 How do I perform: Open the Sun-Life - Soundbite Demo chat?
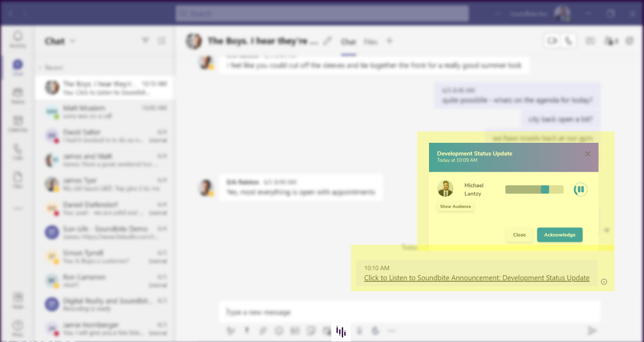pos(104,232)
